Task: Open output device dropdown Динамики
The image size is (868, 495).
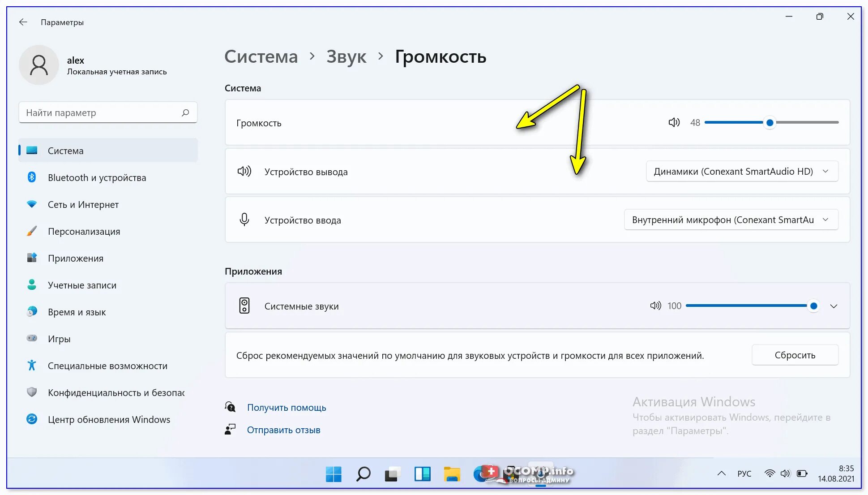Action: click(742, 171)
